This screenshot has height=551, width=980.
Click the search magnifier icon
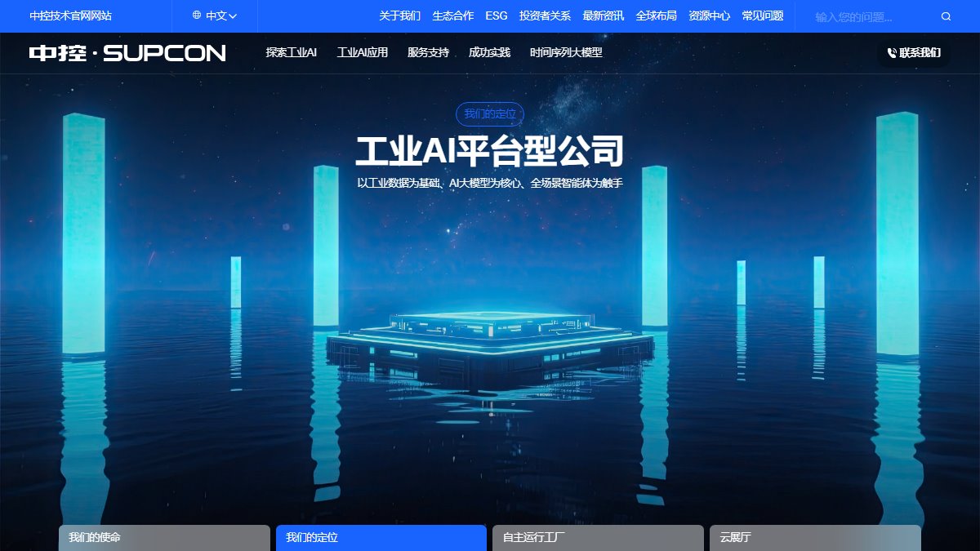click(x=946, y=16)
